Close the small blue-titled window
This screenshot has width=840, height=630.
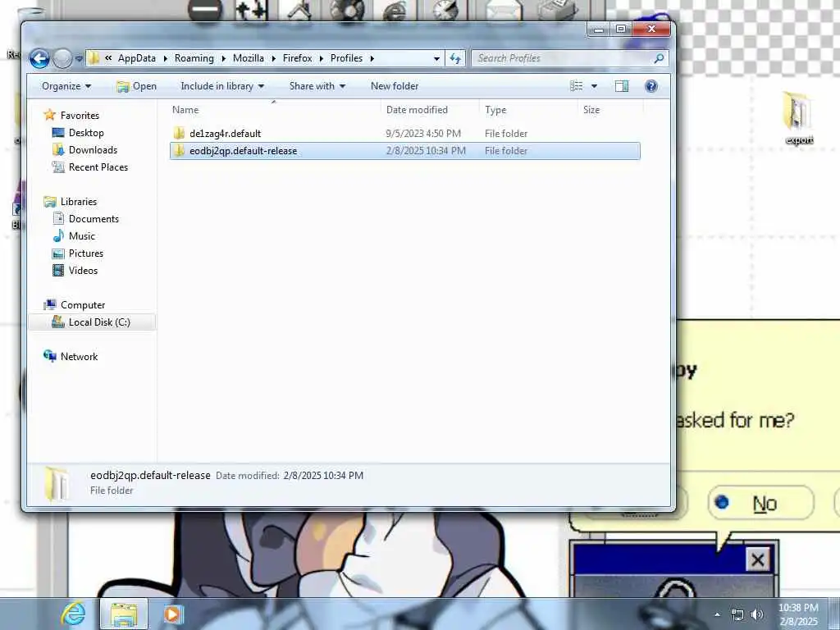(x=757, y=560)
